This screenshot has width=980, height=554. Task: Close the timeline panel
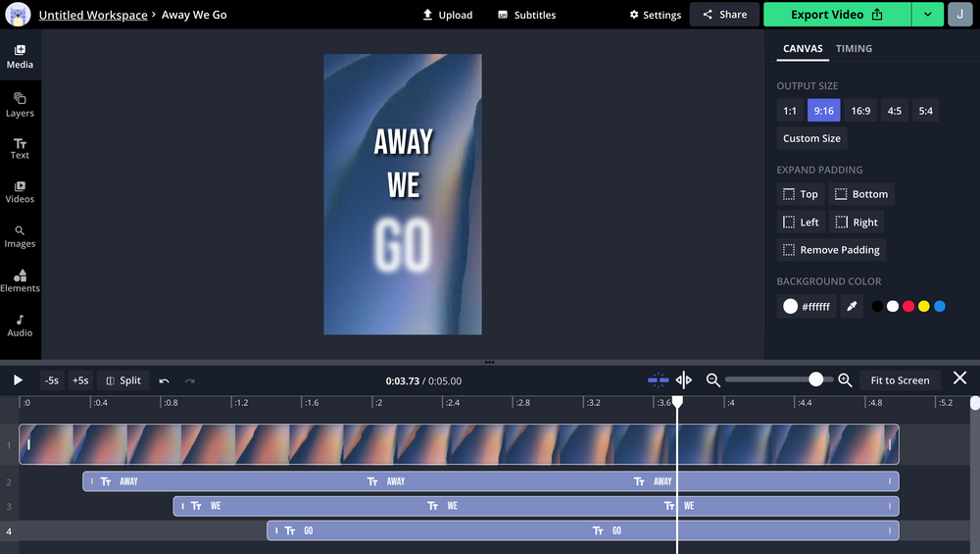pyautogui.click(x=960, y=378)
